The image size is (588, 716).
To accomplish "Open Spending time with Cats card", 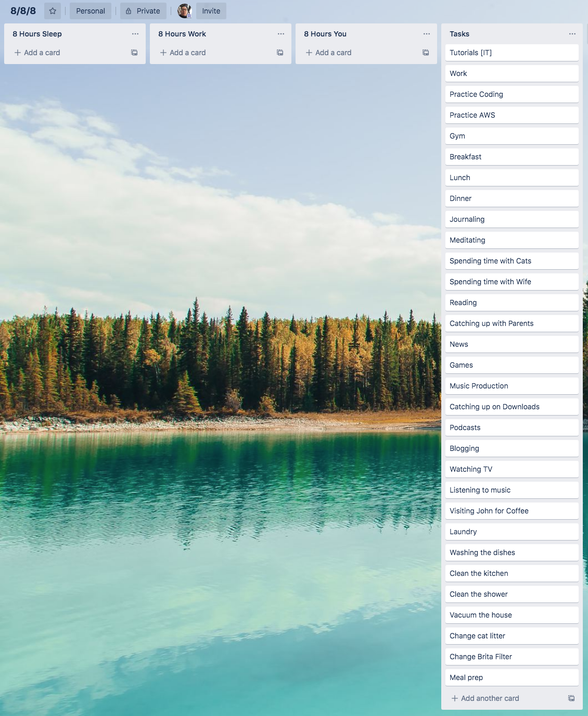I will pyautogui.click(x=512, y=261).
